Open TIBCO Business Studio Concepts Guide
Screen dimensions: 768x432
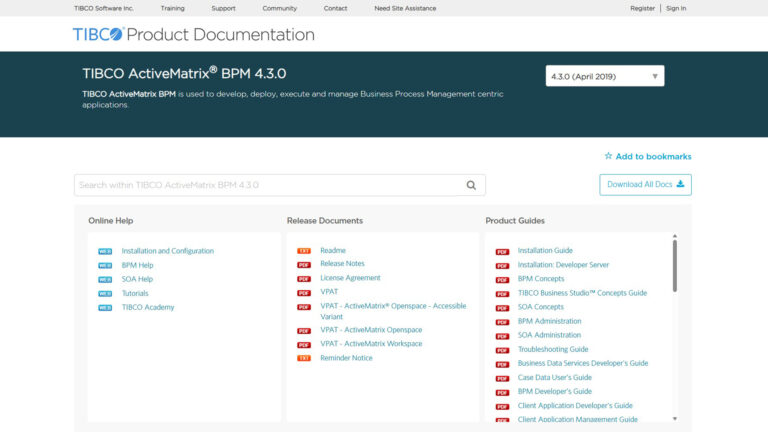point(582,293)
